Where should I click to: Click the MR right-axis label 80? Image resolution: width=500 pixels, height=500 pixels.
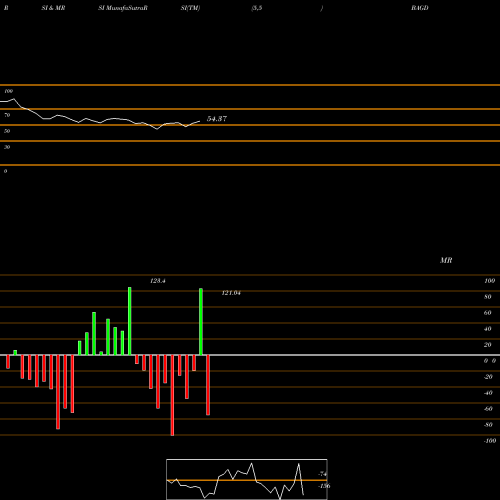point(488,297)
